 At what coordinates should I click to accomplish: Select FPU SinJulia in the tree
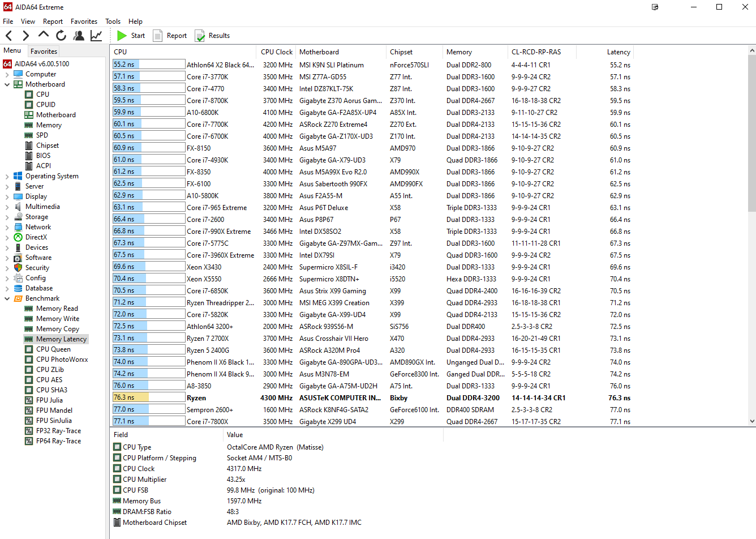coord(54,421)
